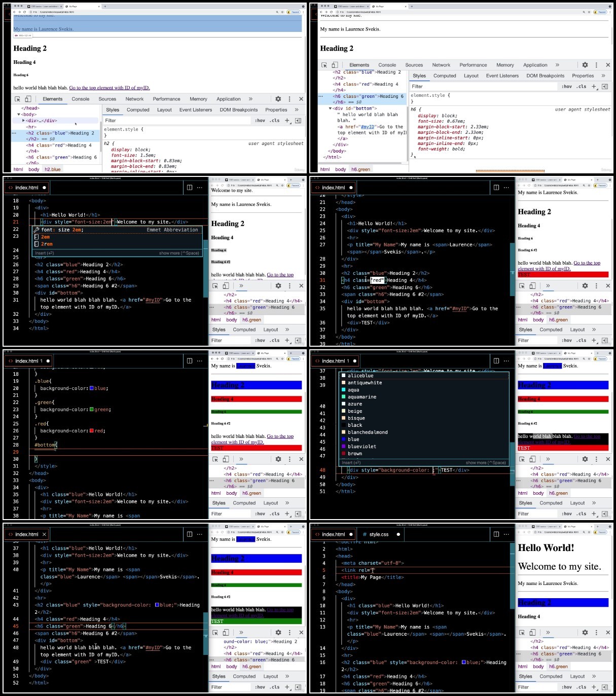The width and height of the screenshot is (616, 696).
Task: Focus styles Filter field in h2.blue DevTools
Action: pyautogui.click(x=176, y=121)
